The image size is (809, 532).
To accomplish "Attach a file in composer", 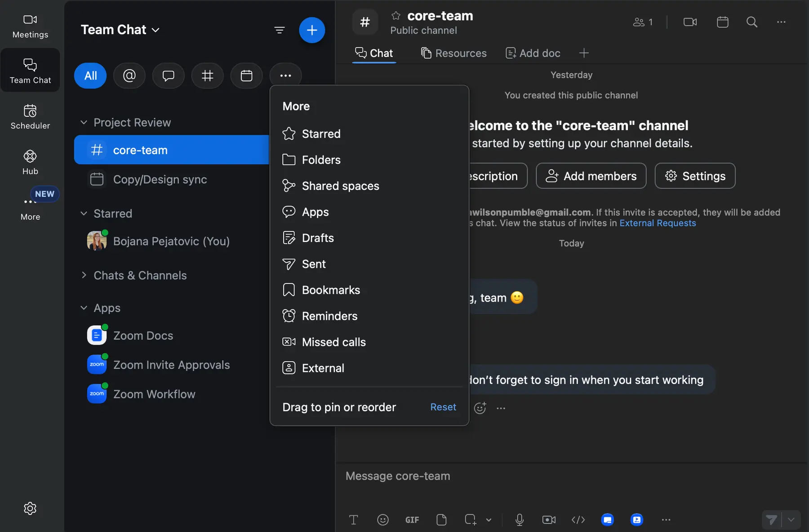I will (x=442, y=520).
